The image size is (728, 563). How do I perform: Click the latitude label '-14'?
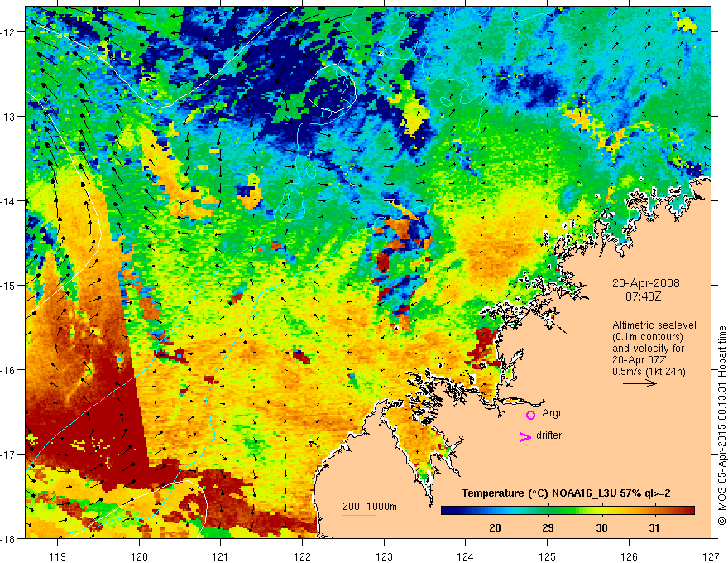pyautogui.click(x=9, y=201)
